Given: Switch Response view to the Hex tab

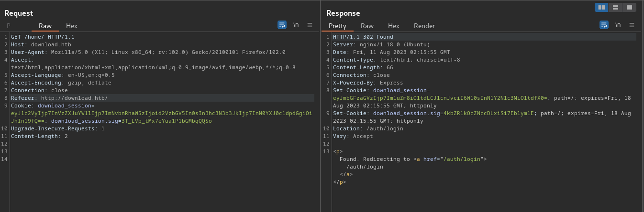Looking at the screenshot, I should [394, 26].
